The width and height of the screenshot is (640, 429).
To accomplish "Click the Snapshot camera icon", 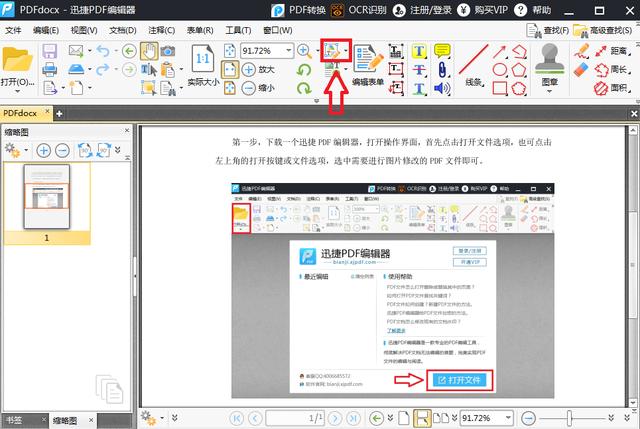I will tap(168, 51).
